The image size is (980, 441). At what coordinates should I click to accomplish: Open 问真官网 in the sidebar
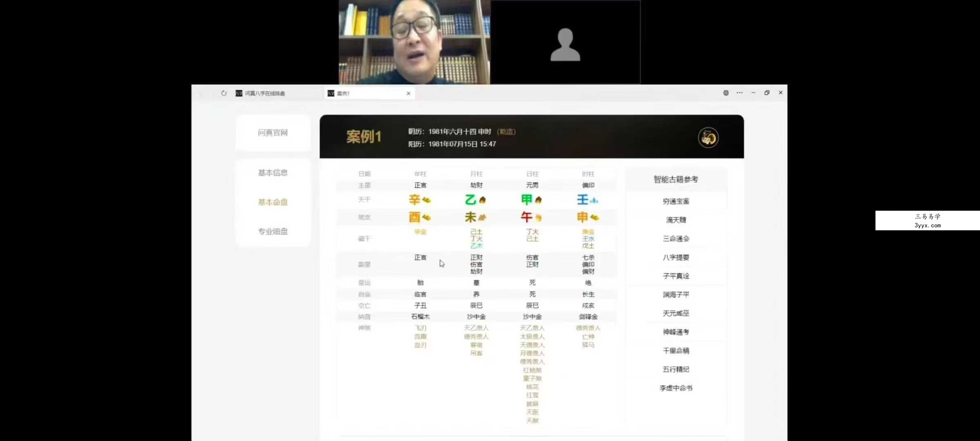click(x=273, y=133)
